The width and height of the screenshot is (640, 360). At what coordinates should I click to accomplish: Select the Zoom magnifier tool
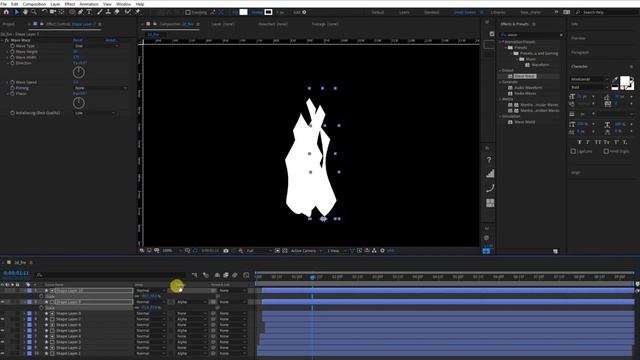click(x=34, y=12)
